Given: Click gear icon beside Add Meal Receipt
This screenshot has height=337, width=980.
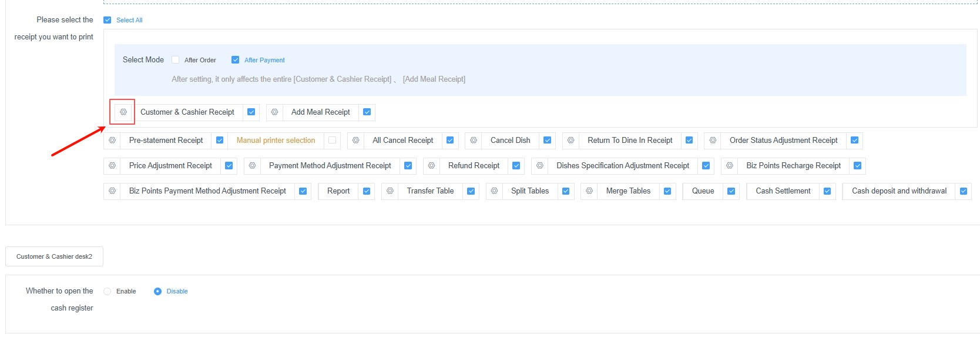Looking at the screenshot, I should [274, 112].
